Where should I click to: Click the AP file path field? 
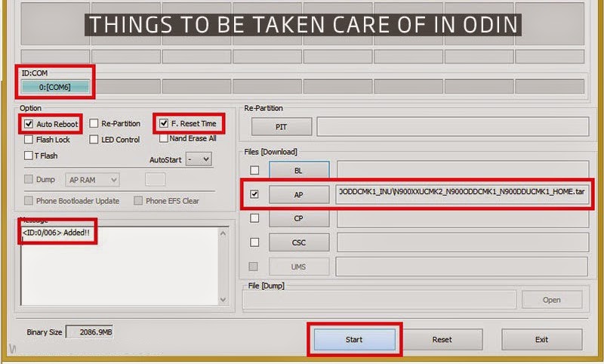[x=462, y=194]
